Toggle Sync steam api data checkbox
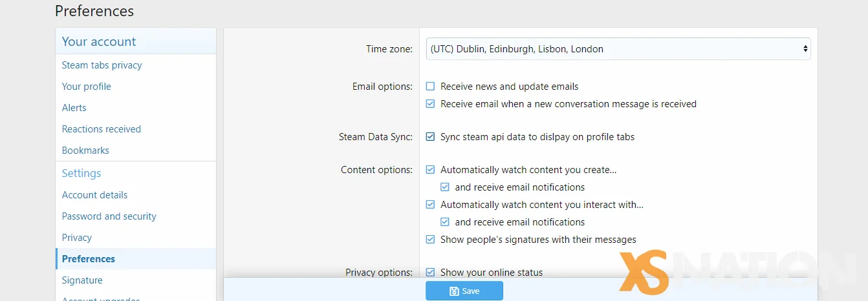The height and width of the screenshot is (301, 868). (x=430, y=137)
